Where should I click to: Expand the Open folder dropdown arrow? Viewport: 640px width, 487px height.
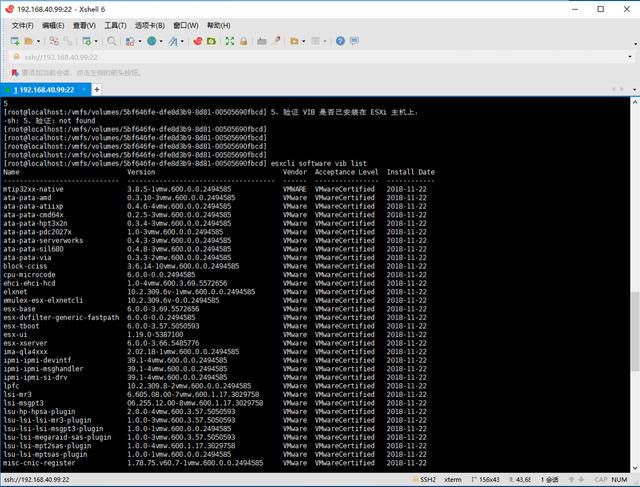coord(38,41)
